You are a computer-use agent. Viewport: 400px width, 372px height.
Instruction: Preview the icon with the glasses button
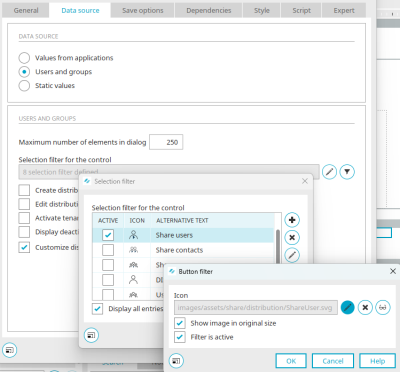point(383,307)
